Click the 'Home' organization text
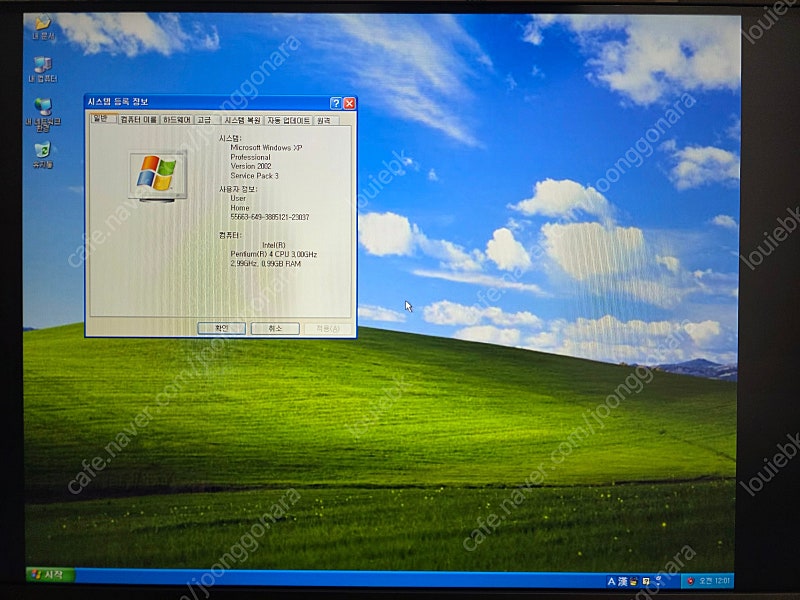Viewport: 800px width, 600px height. (240, 208)
